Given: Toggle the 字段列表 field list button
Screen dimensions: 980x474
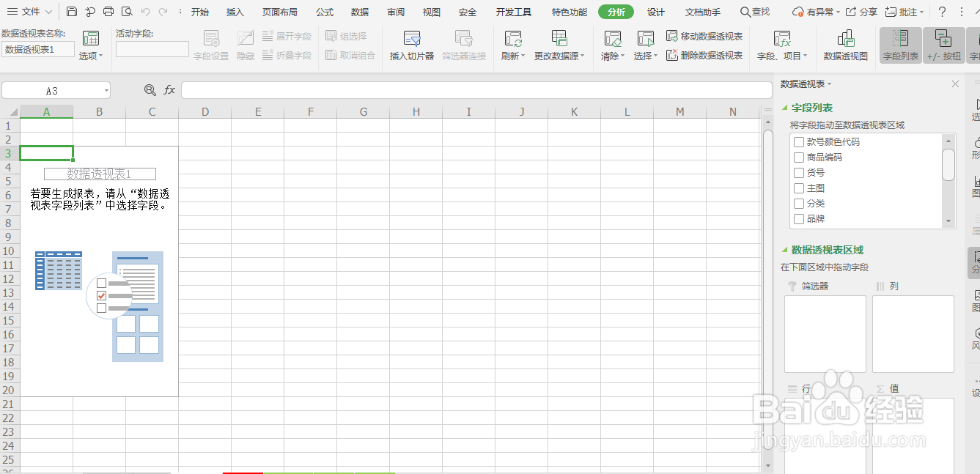Looking at the screenshot, I should click(x=901, y=45).
